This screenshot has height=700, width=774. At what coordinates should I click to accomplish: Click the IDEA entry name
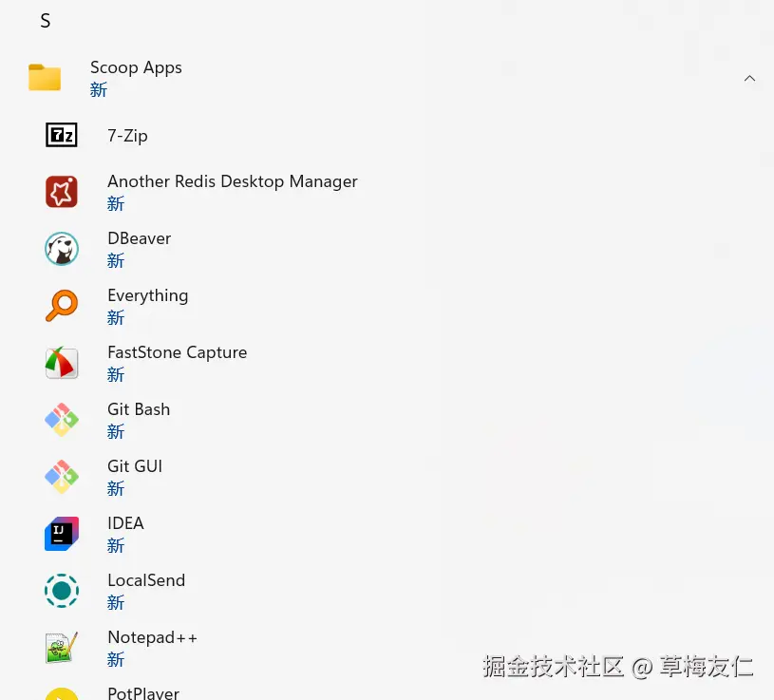click(125, 523)
